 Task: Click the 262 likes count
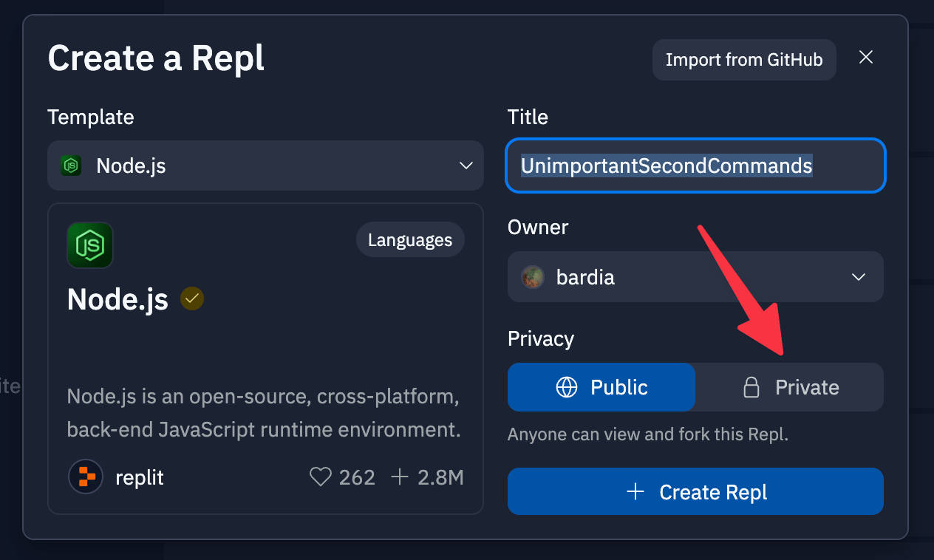click(357, 478)
